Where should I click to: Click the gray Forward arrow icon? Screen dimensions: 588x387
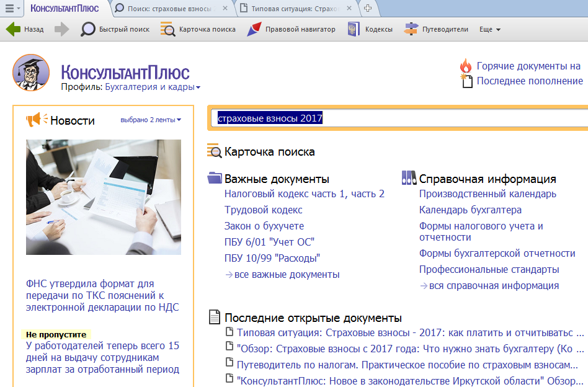pyautogui.click(x=61, y=29)
